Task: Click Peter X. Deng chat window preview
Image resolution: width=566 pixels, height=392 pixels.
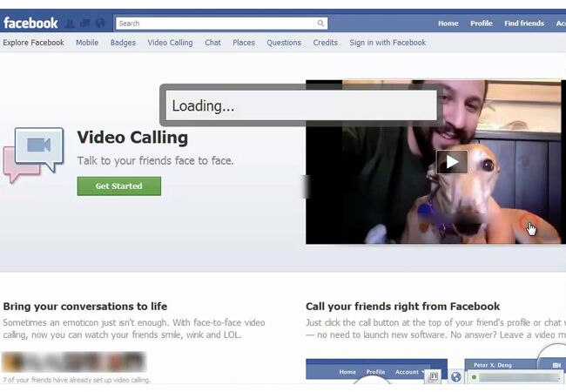Action: 515,371
